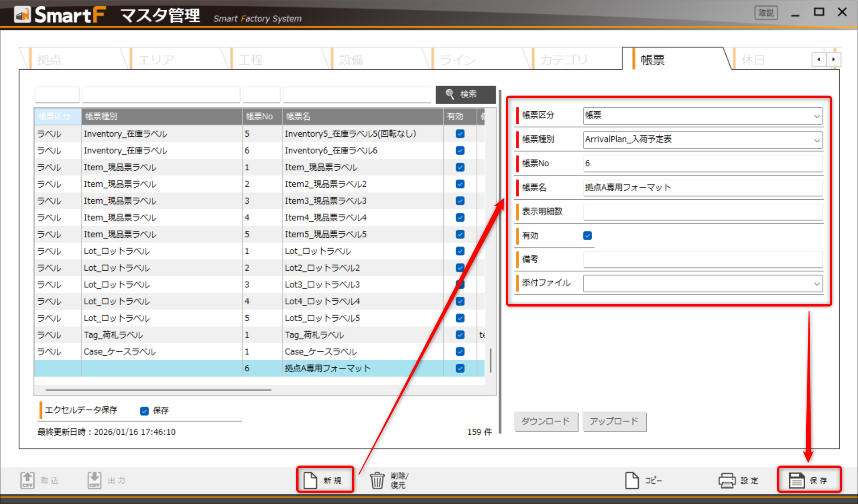Click the コピー copy icon
The width and height of the screenshot is (858, 504).
(x=631, y=480)
